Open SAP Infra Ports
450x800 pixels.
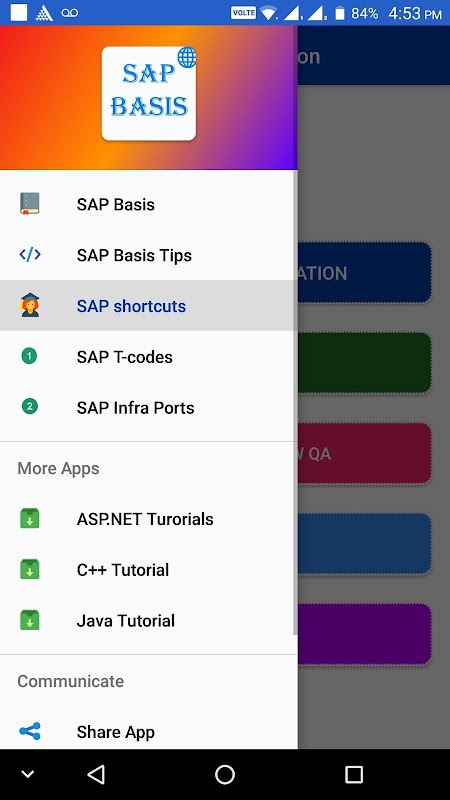pos(148,407)
